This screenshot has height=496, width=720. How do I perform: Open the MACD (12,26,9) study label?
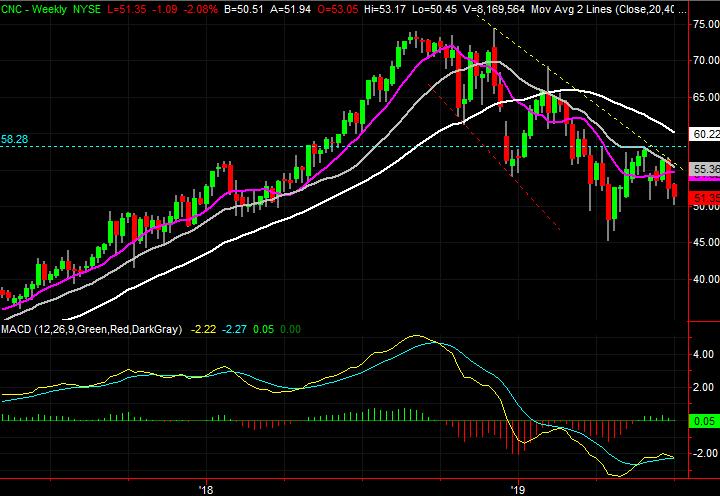[91, 329]
